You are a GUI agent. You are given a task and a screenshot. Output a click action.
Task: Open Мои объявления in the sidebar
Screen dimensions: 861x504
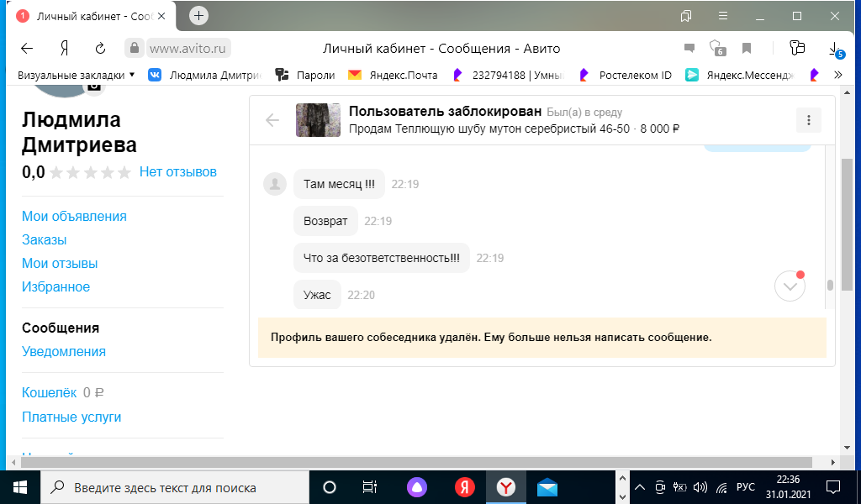pyautogui.click(x=74, y=216)
